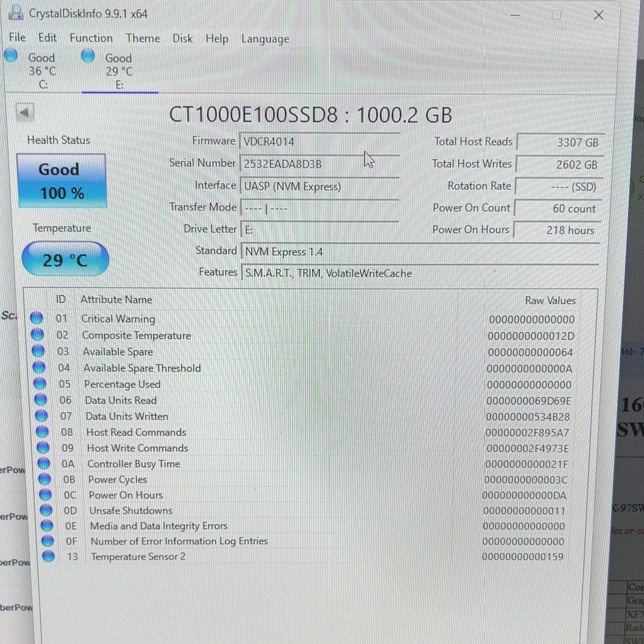Open the Disk menu

click(x=182, y=39)
